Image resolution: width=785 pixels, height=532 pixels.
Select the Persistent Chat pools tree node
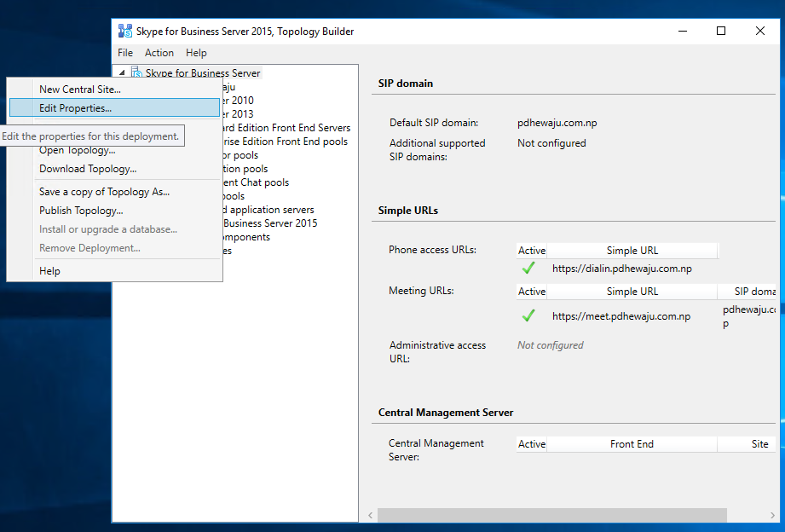point(256,182)
